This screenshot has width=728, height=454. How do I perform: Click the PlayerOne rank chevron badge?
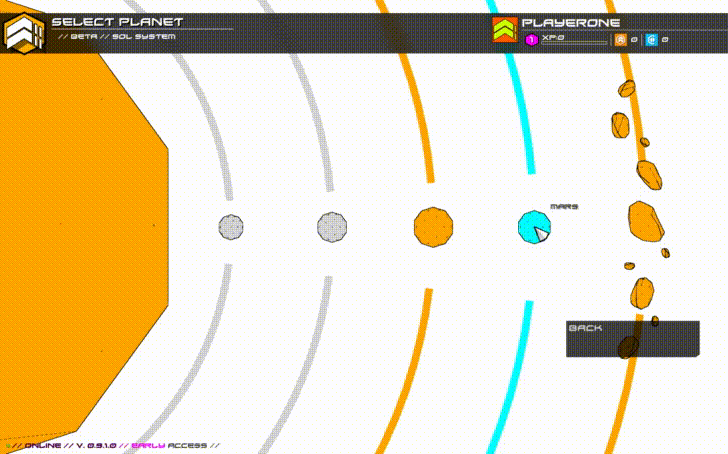[505, 30]
